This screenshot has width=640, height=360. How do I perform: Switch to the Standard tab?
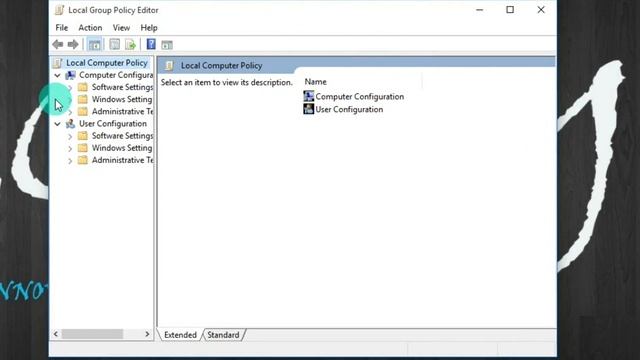coord(223,335)
